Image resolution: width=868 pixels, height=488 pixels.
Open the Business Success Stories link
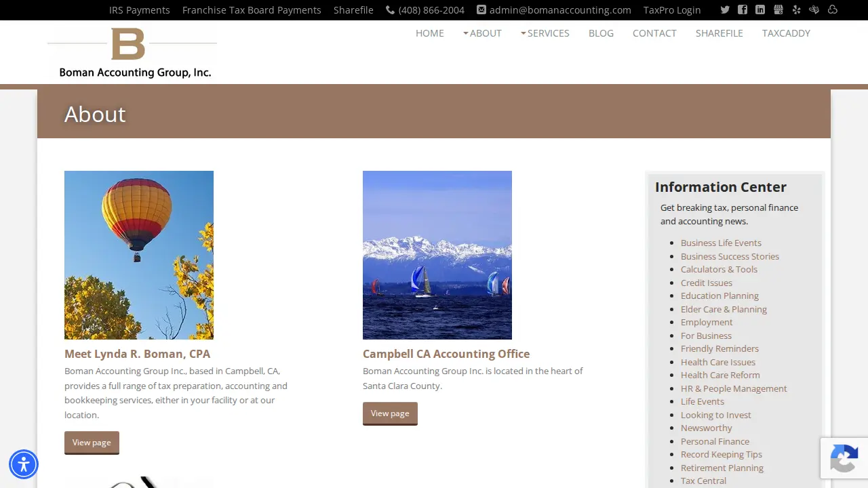coord(730,256)
